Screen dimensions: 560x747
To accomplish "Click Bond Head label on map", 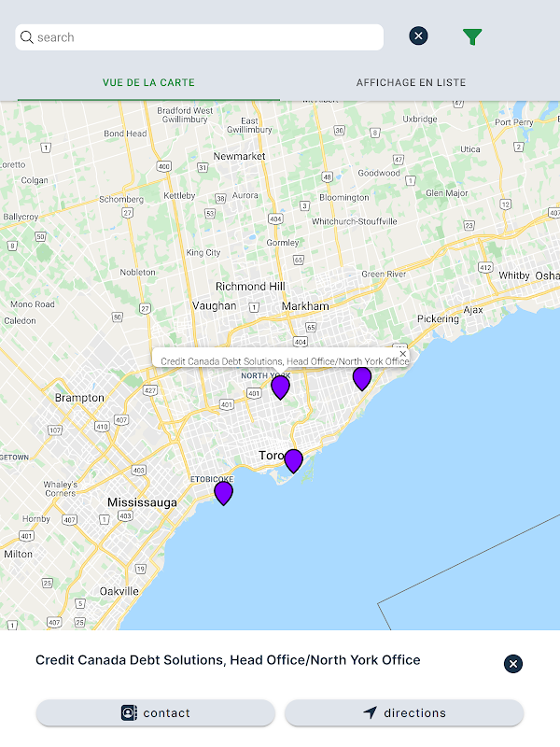I will coord(125,134).
